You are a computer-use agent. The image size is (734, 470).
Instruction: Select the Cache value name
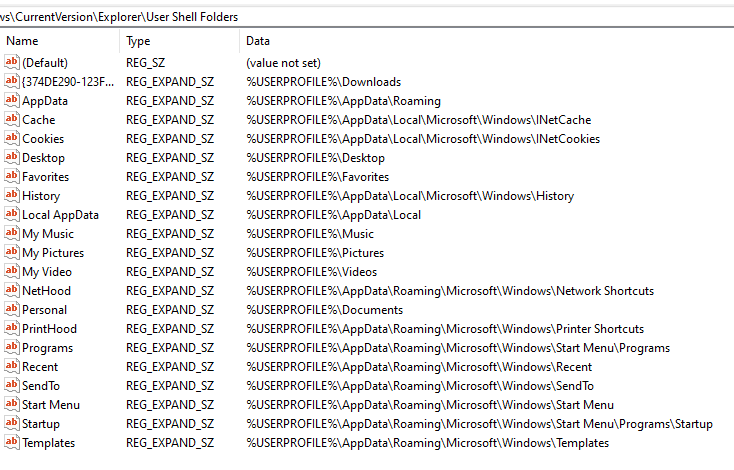click(x=38, y=120)
